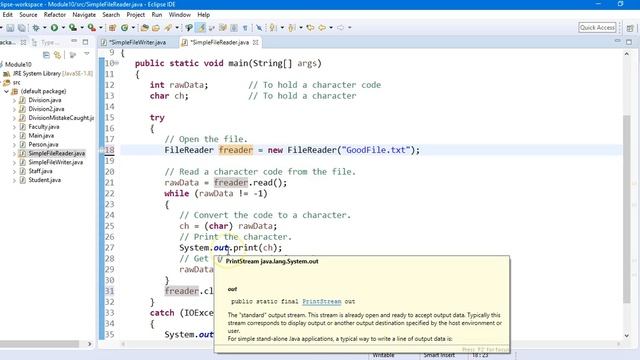Open the Project menu
Screen dimensions: 640x360
(136, 15)
